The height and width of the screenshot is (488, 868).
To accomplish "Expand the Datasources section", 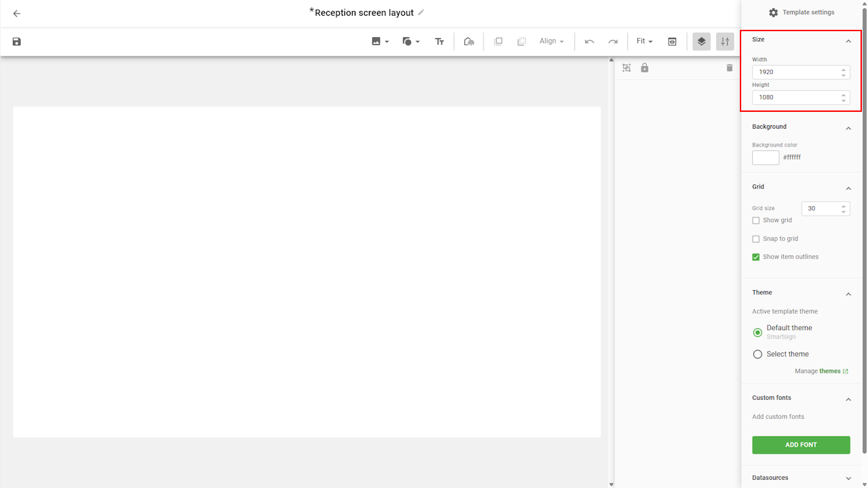I will pyautogui.click(x=848, y=478).
